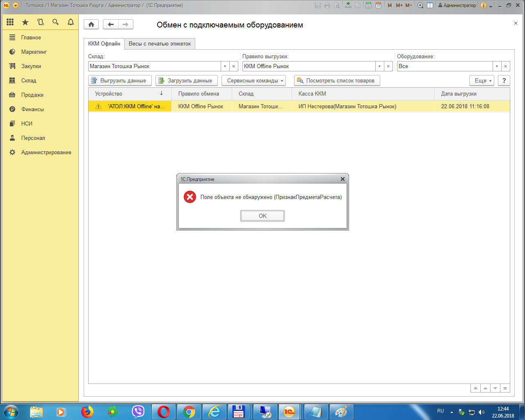Expand the Склад field dropdown
This screenshot has width=525, height=420.
[x=225, y=66]
